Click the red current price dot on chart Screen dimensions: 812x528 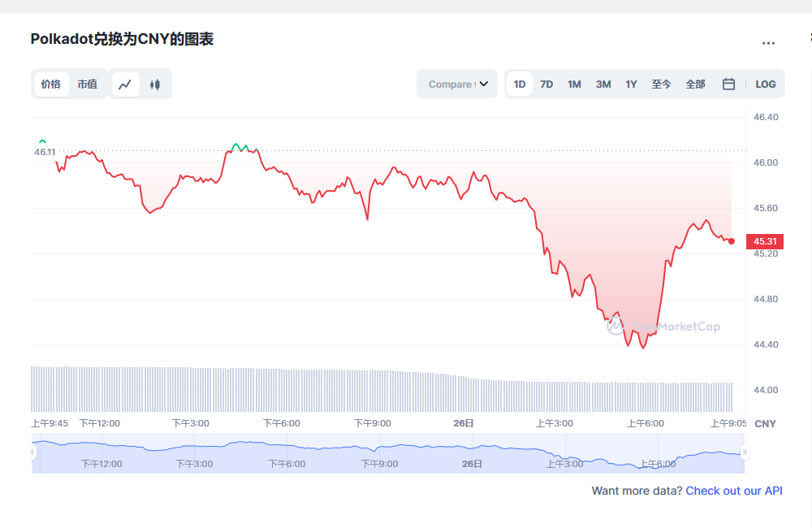pos(732,241)
